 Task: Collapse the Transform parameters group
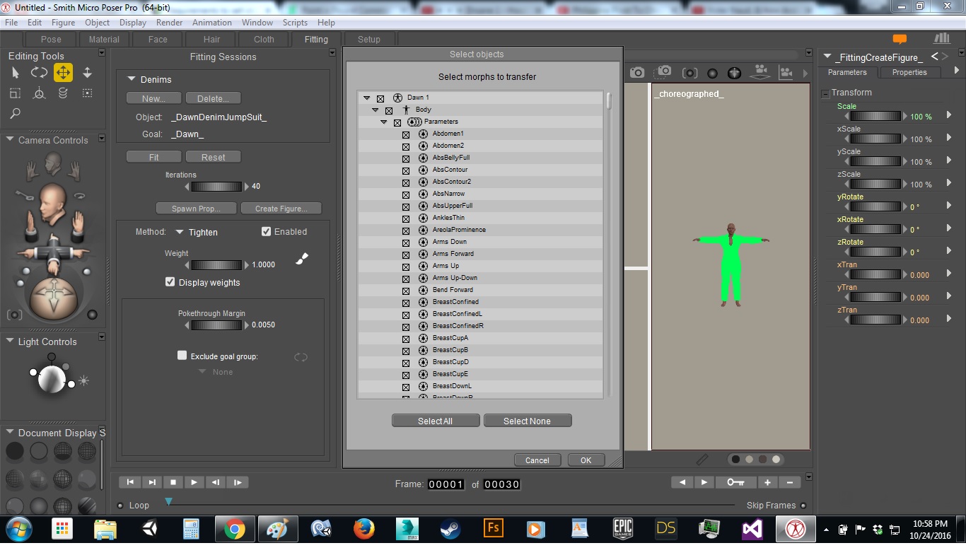[x=825, y=93]
